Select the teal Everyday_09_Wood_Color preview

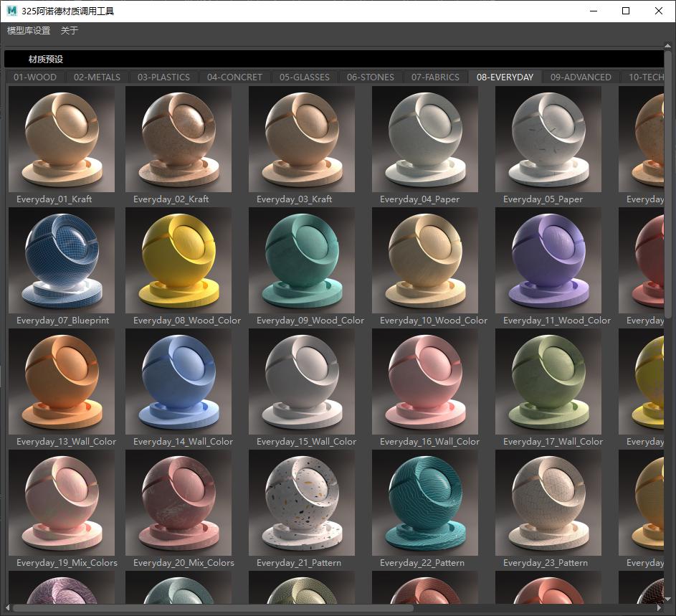[302, 260]
